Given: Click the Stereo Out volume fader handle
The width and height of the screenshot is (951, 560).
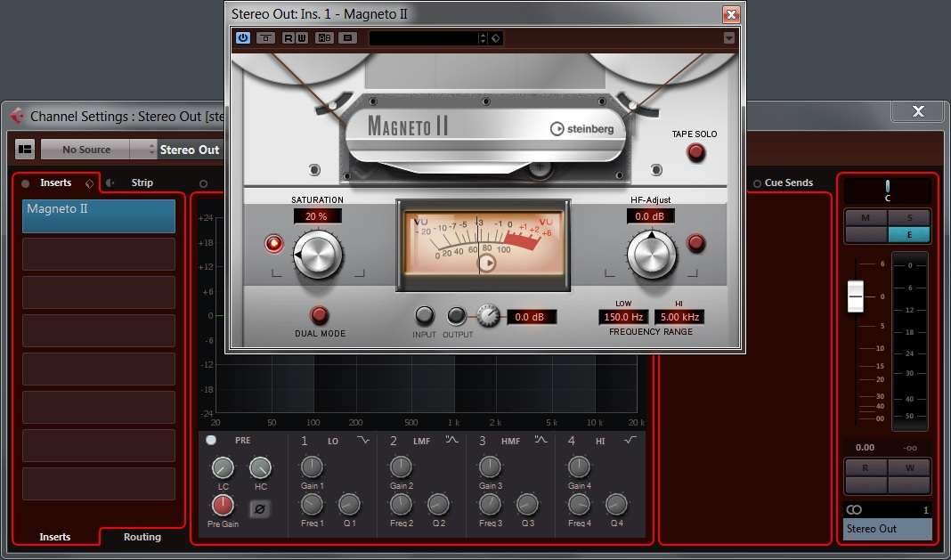Looking at the screenshot, I should 856,296.
